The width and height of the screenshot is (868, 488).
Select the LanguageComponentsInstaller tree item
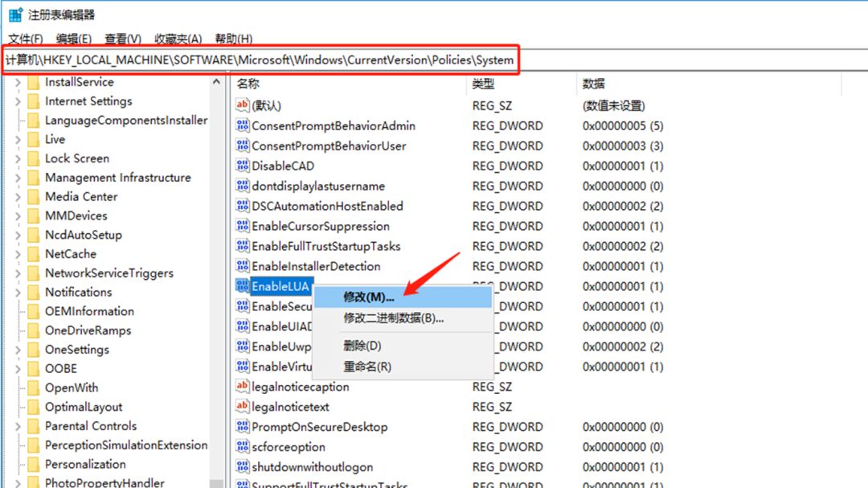tap(126, 121)
